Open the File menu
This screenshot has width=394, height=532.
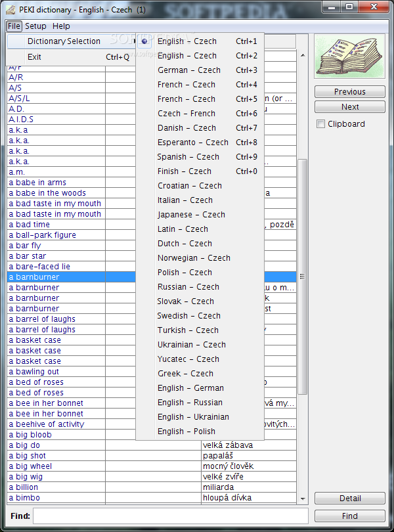click(14, 26)
